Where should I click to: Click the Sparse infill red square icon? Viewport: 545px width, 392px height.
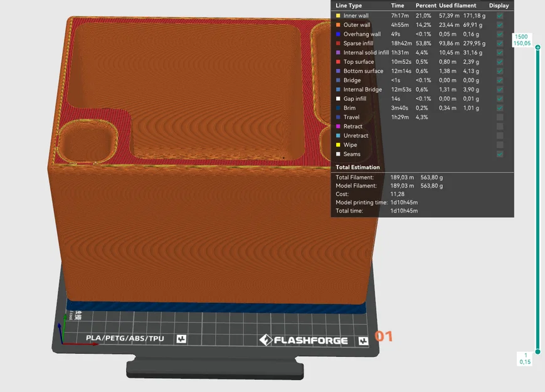337,43
